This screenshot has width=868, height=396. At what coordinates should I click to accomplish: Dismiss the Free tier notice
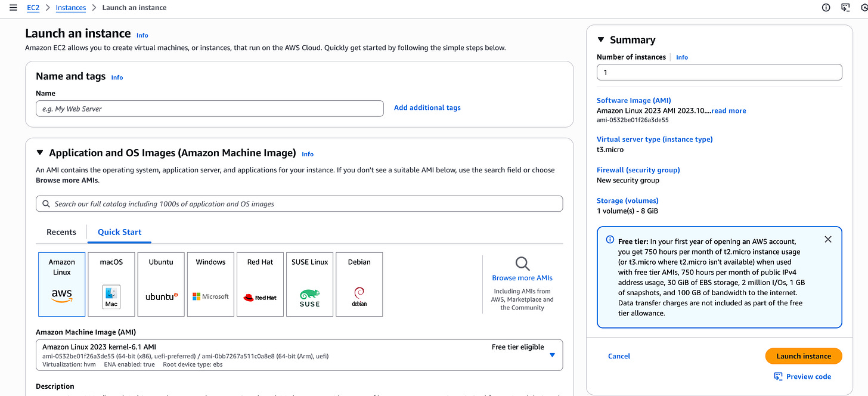click(827, 239)
